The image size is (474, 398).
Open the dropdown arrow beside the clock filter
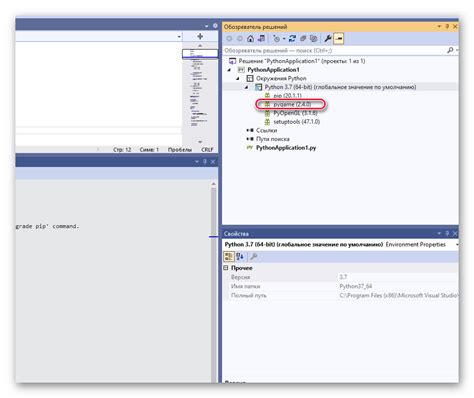pyautogui.click(x=284, y=39)
